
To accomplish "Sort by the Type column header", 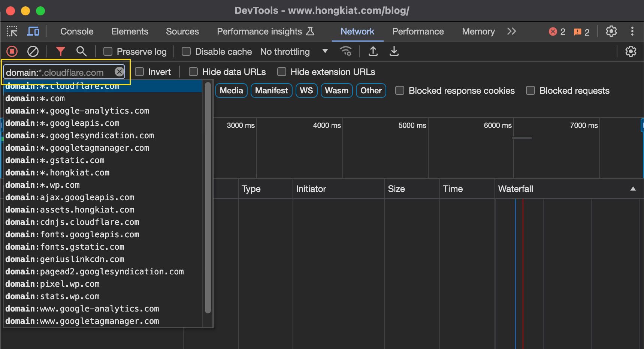I will (x=266, y=189).
